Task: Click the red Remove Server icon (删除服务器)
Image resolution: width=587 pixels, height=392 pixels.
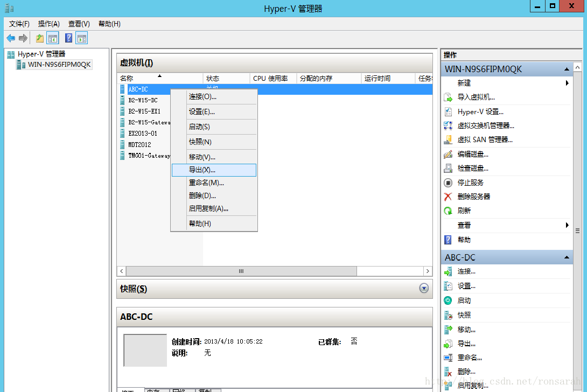Action: point(448,197)
